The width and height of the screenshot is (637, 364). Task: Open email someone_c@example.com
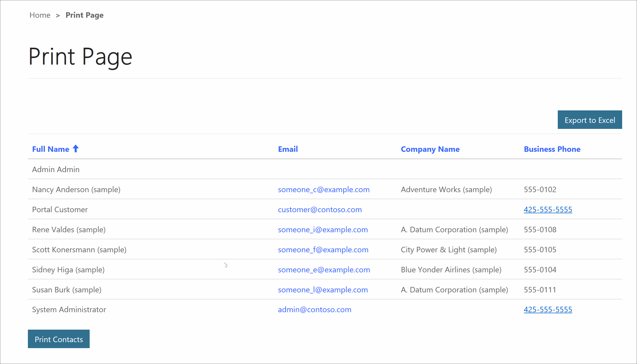tap(324, 190)
